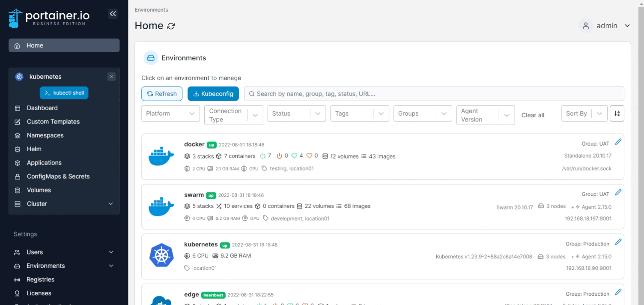
Task: Click the swarm whale logo
Action: [x=161, y=206]
